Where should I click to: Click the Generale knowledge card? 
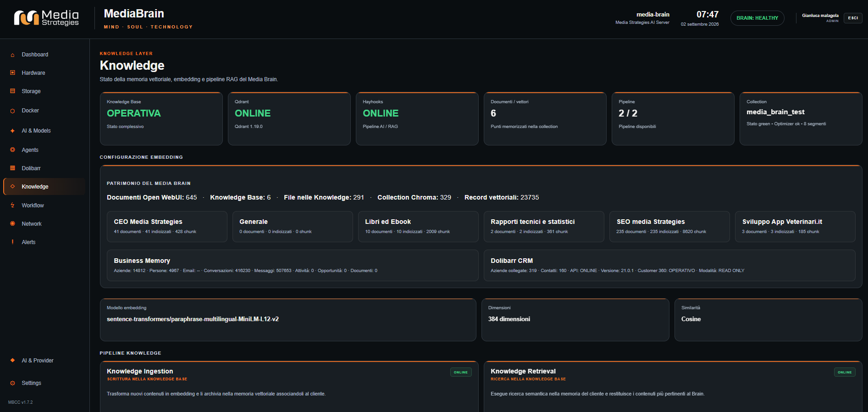293,227
